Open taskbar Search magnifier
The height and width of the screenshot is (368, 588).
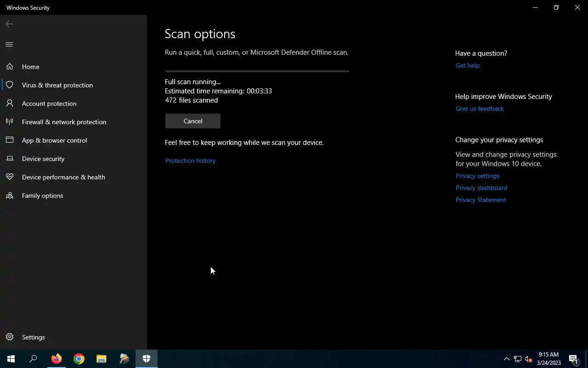[33, 359]
